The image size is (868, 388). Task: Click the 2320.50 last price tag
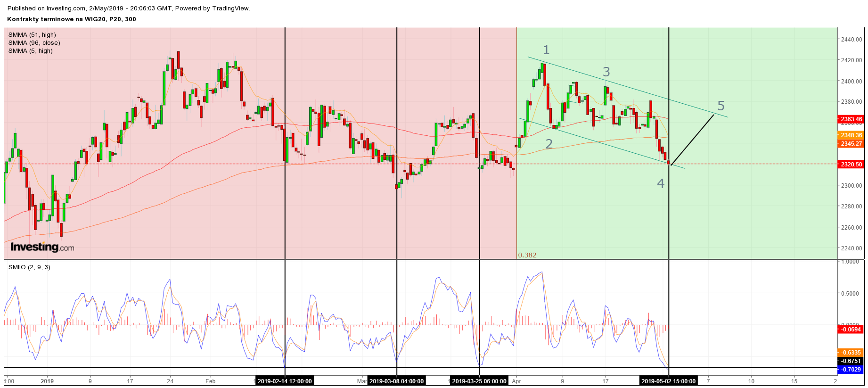851,165
